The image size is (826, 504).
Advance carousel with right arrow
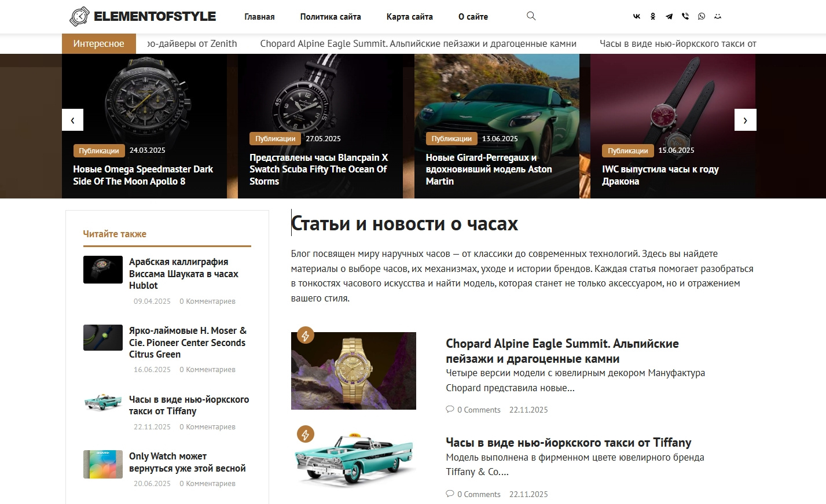click(746, 120)
